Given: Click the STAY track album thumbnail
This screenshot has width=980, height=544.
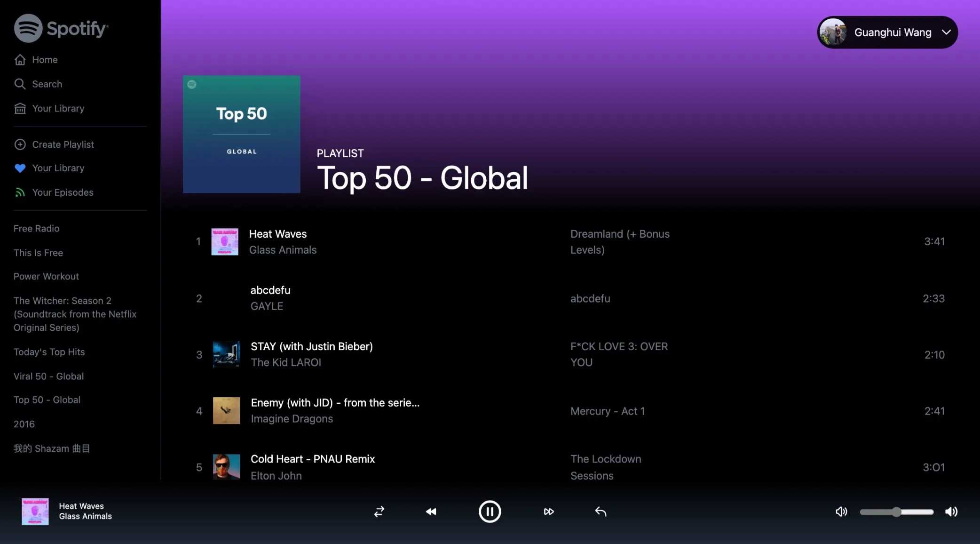Looking at the screenshot, I should (226, 354).
